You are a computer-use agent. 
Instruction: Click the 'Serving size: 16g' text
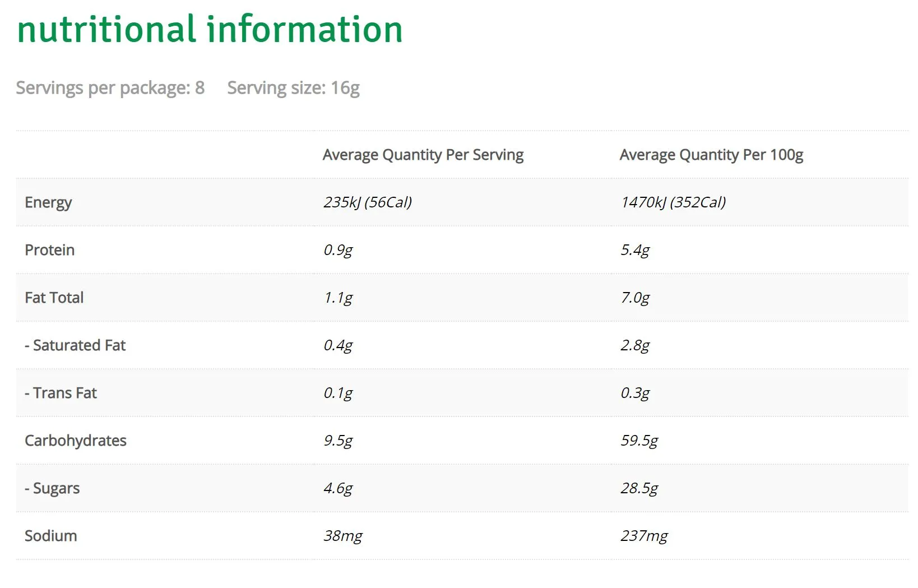[293, 88]
